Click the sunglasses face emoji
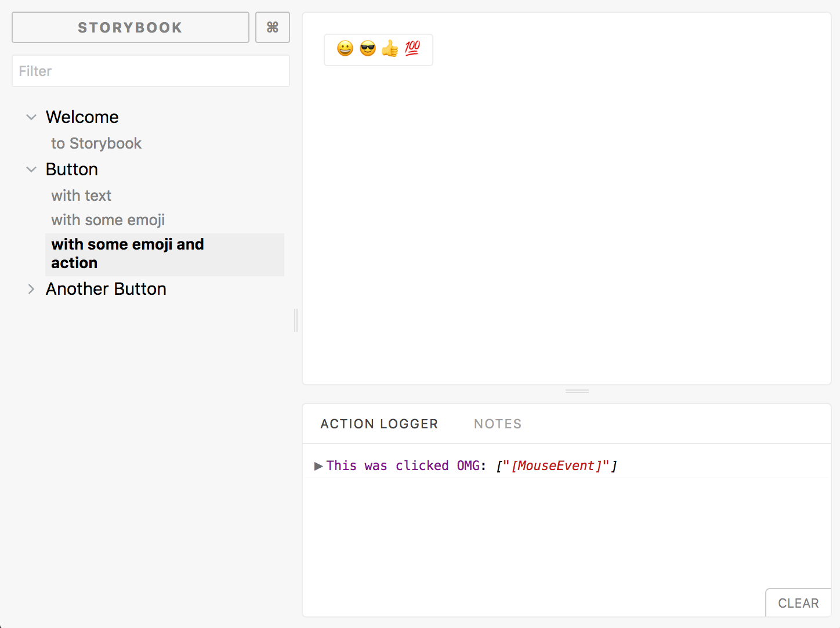The width and height of the screenshot is (840, 628). pyautogui.click(x=368, y=49)
